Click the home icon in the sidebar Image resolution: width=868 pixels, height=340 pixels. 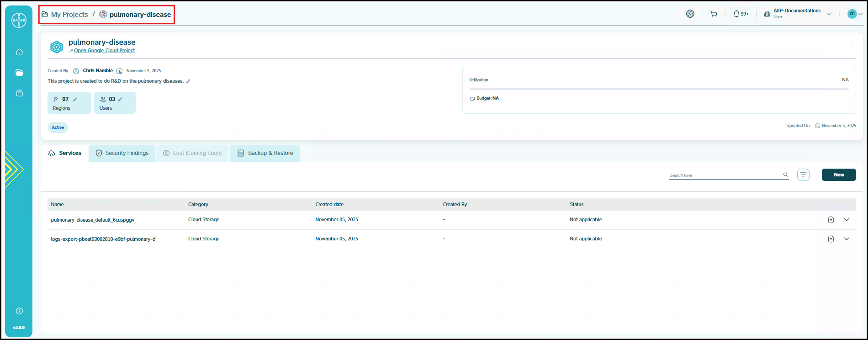(x=19, y=52)
